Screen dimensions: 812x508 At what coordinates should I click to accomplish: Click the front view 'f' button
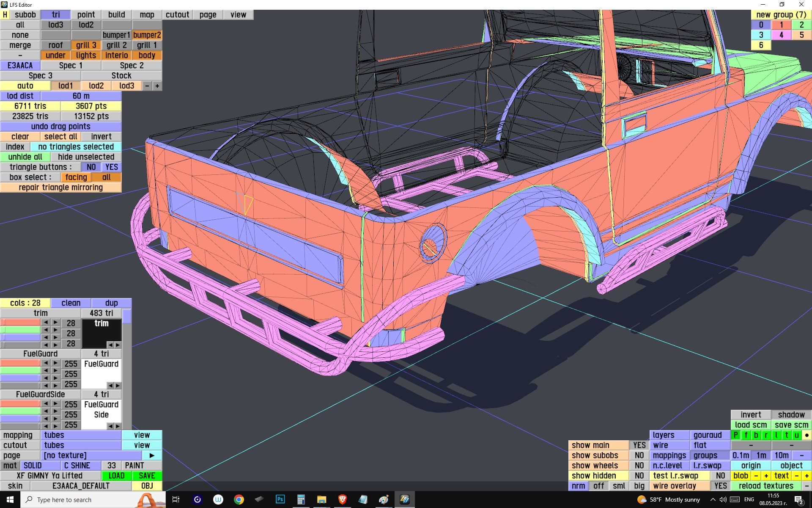746,435
